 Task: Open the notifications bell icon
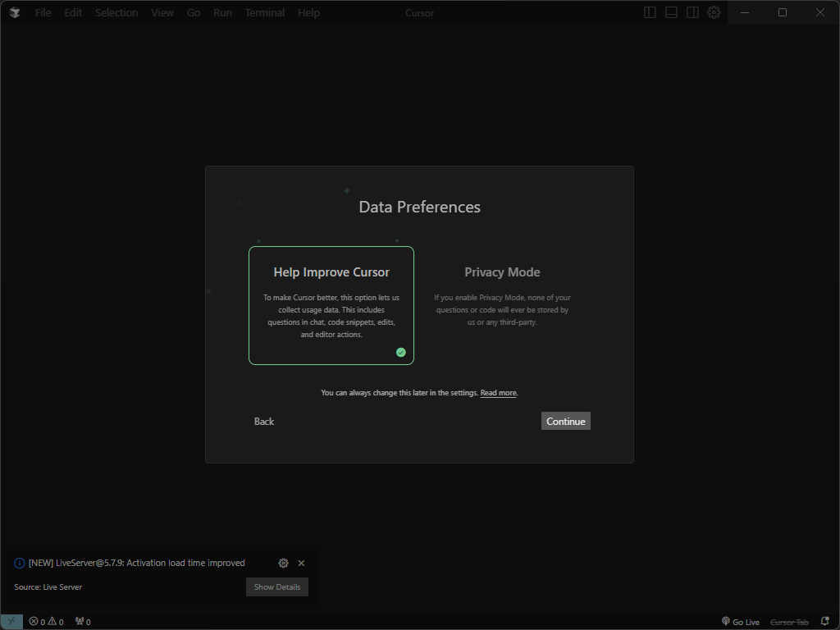point(825,622)
